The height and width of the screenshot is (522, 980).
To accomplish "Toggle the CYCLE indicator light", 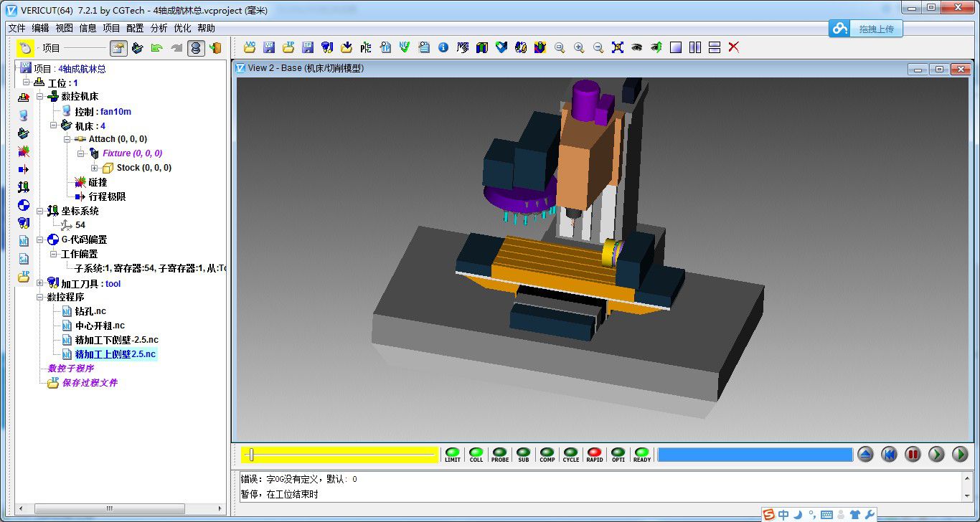I will (x=571, y=455).
